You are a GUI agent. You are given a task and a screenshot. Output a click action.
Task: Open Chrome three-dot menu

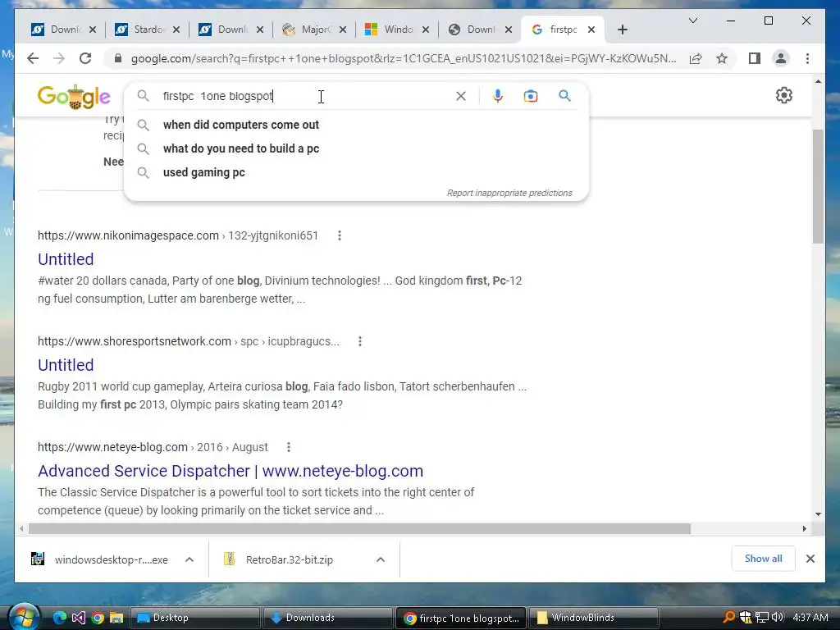[x=807, y=58]
